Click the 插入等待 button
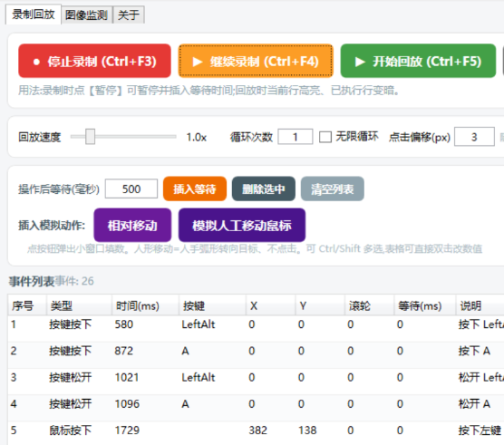The image size is (504, 445). (x=195, y=189)
